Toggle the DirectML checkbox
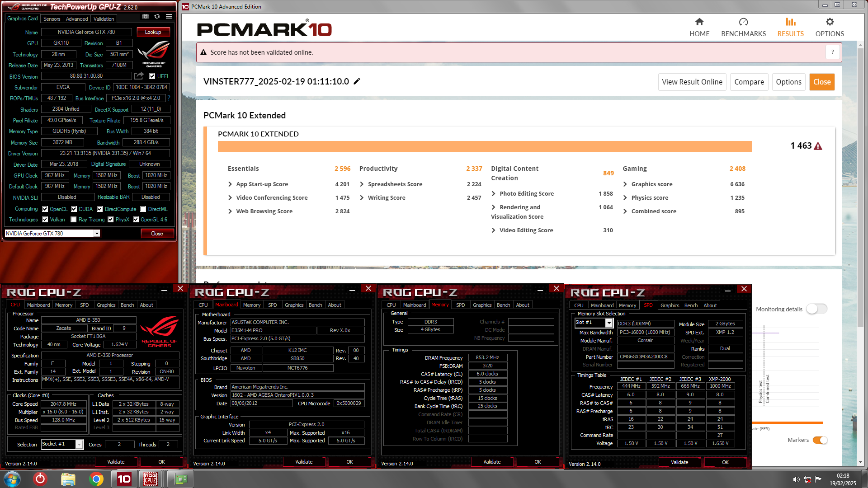Viewport: 868px width, 488px height. 143,209
